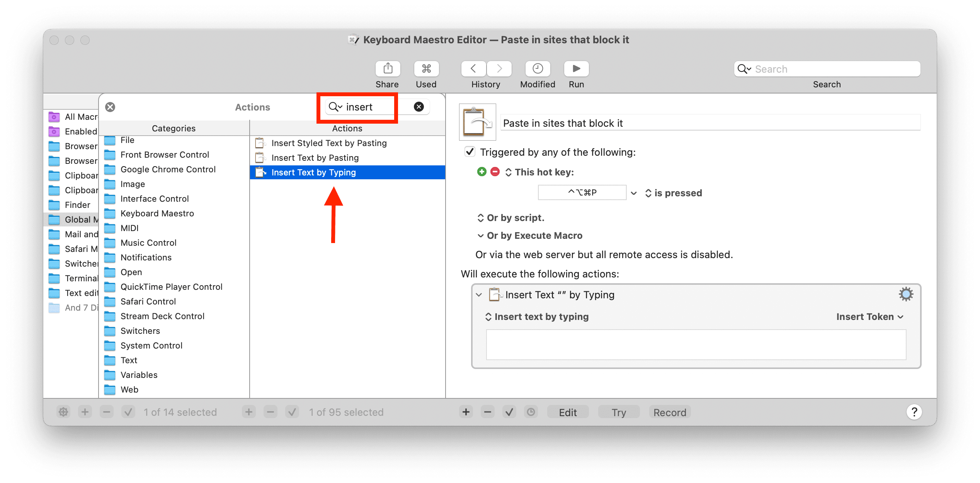Open the hot key dropdown arrow
Image resolution: width=980 pixels, height=483 pixels.
pyautogui.click(x=634, y=193)
